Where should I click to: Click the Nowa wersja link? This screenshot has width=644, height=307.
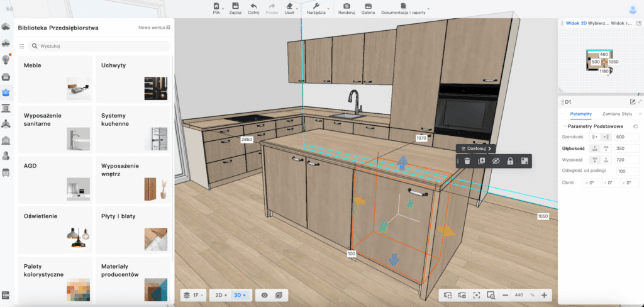click(154, 28)
